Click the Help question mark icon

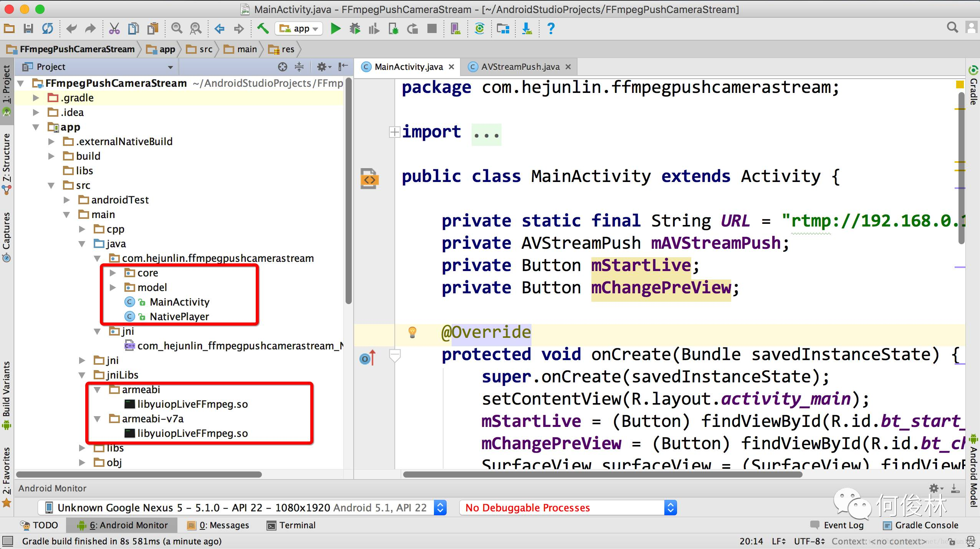pos(551,28)
